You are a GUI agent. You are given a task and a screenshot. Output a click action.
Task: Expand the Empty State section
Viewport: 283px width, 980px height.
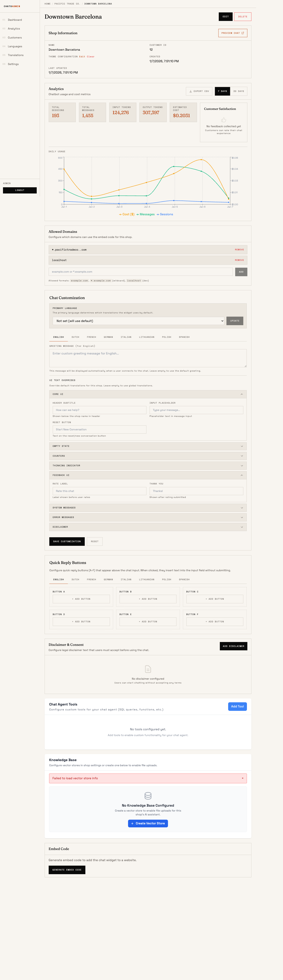click(148, 446)
